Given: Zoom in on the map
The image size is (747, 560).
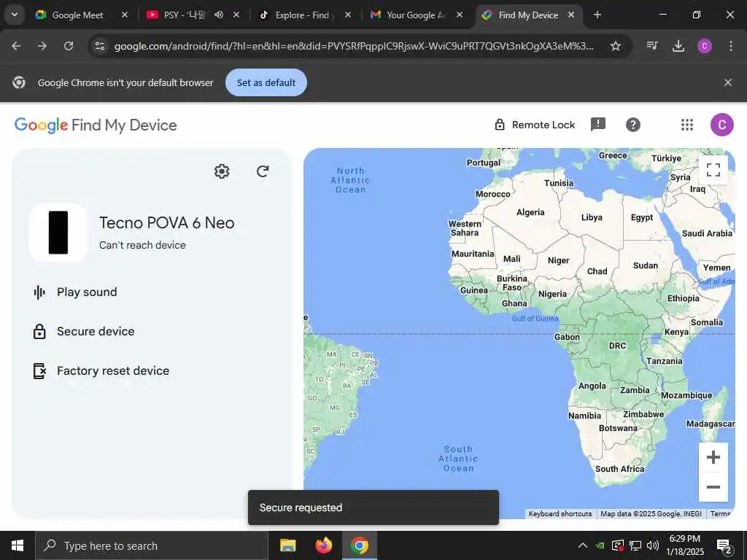Looking at the screenshot, I should pyautogui.click(x=713, y=458).
